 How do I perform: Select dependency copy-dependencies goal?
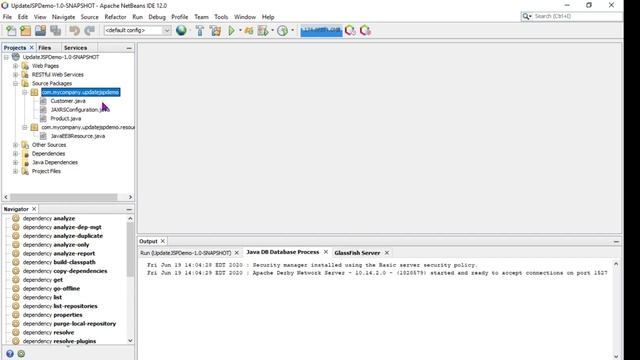pyautogui.click(x=65, y=271)
